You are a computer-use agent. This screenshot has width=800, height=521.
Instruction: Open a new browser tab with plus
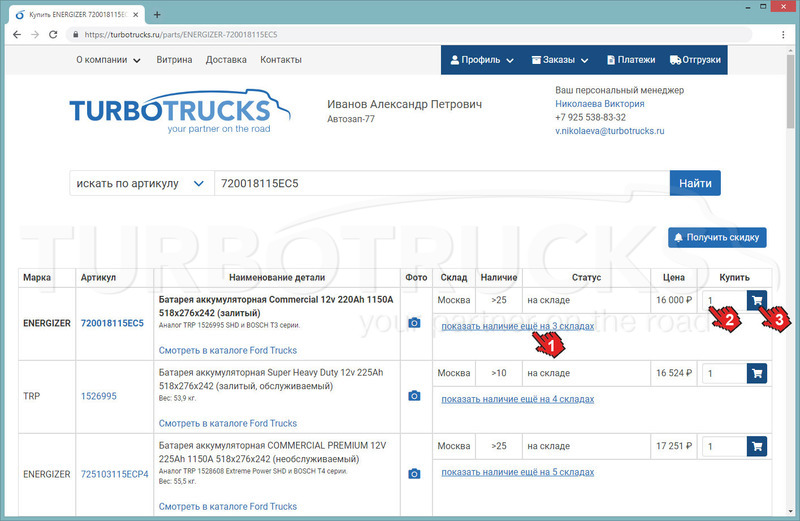click(x=157, y=15)
